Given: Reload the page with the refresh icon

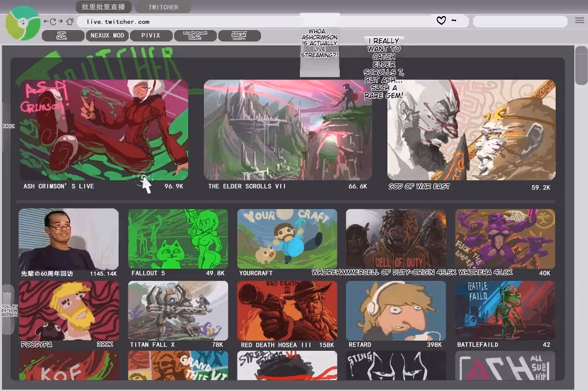Looking at the screenshot, I should click(x=53, y=22).
